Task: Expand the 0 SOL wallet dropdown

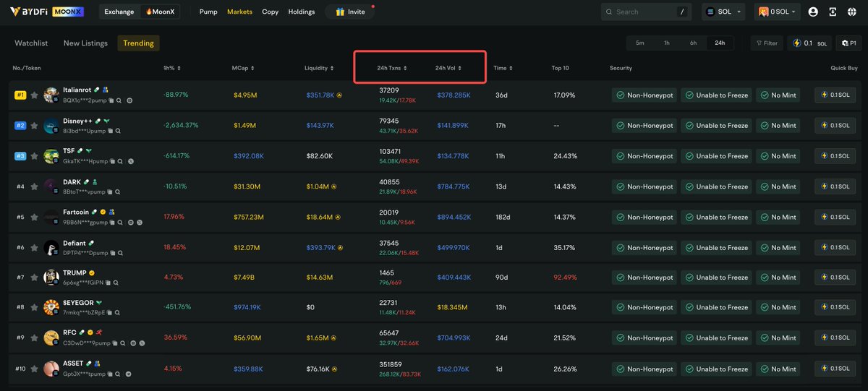Action: click(778, 12)
